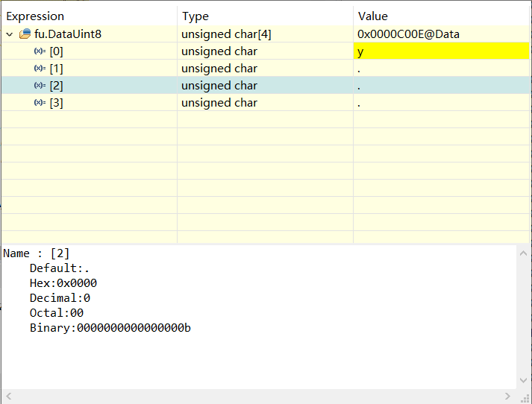
Task: Click the fu.DataUint8 array variable icon
Action: point(25,34)
